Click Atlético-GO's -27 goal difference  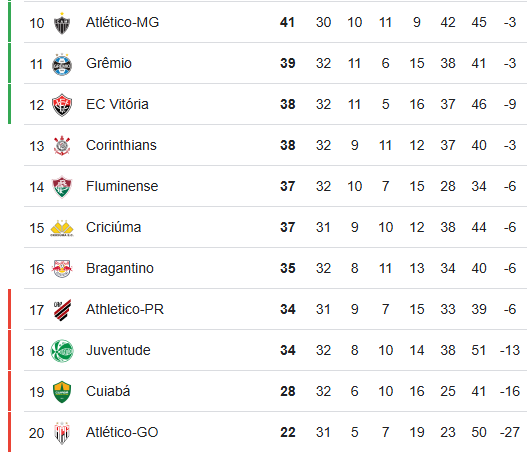point(510,433)
